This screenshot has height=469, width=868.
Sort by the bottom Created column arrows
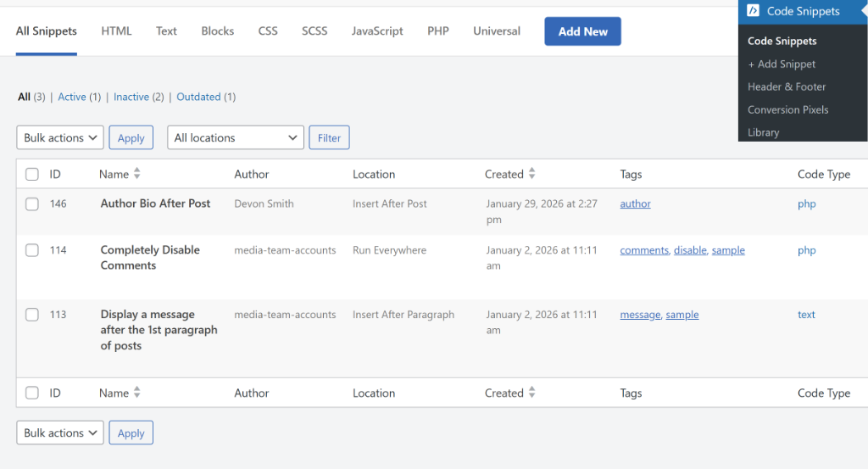(x=531, y=392)
